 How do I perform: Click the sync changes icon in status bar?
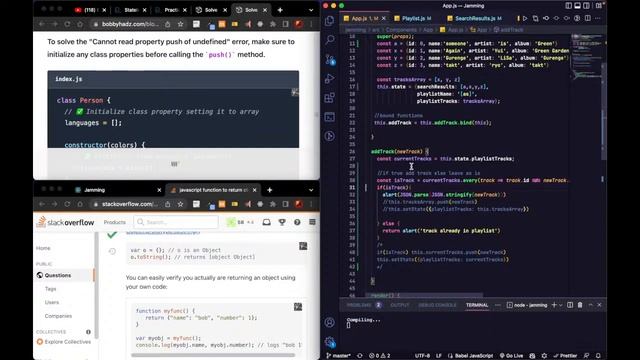[360, 356]
